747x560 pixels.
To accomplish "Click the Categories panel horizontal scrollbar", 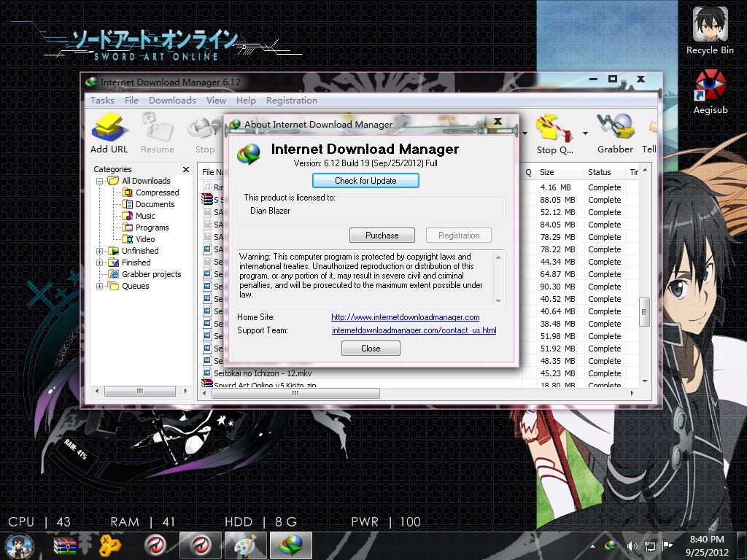I will 139,391.
